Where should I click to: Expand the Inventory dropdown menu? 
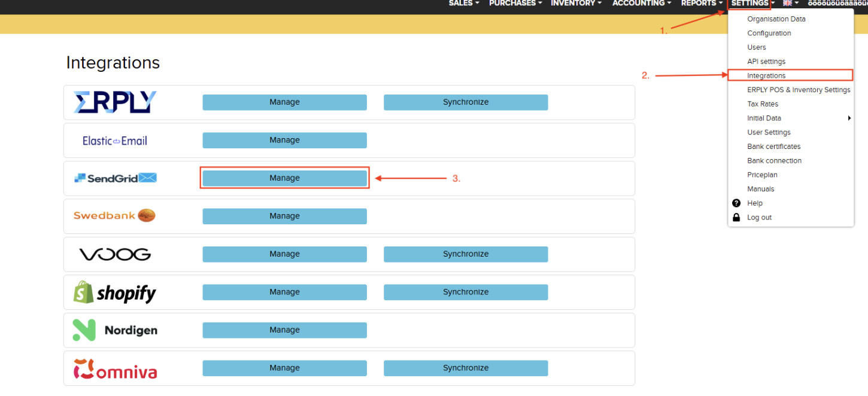(x=576, y=4)
